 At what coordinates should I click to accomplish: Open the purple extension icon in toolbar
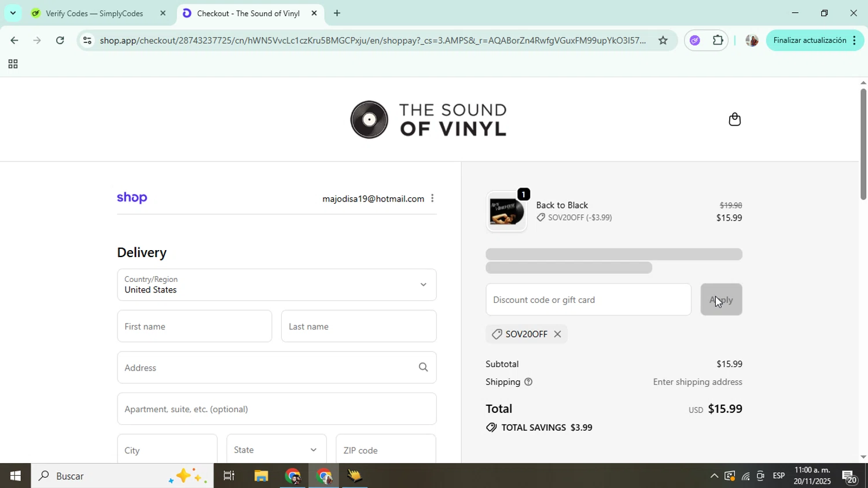coord(695,41)
